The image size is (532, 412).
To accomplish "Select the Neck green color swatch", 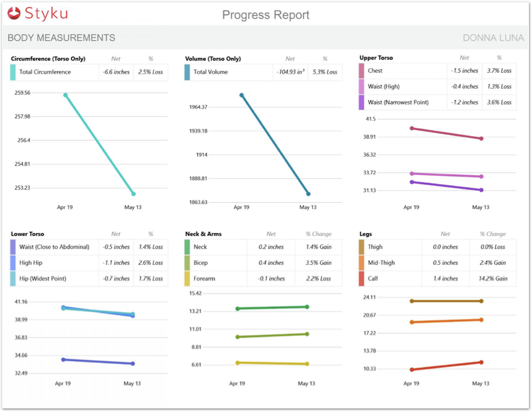I will click(x=187, y=247).
